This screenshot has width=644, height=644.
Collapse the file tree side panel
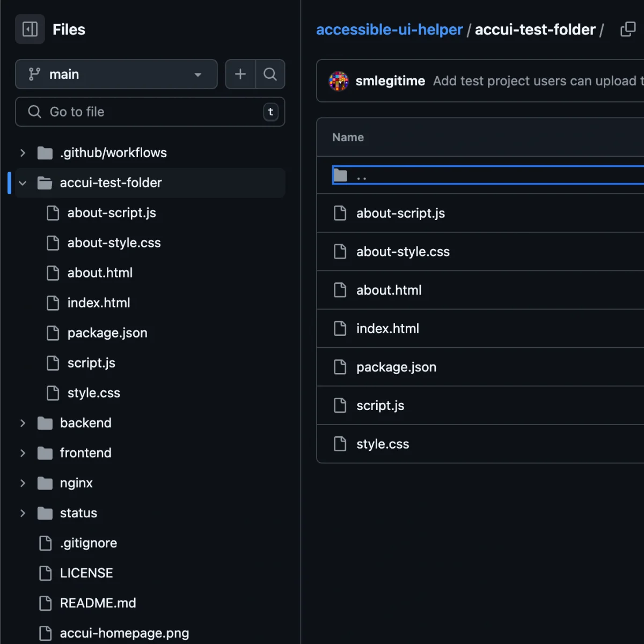[30, 29]
